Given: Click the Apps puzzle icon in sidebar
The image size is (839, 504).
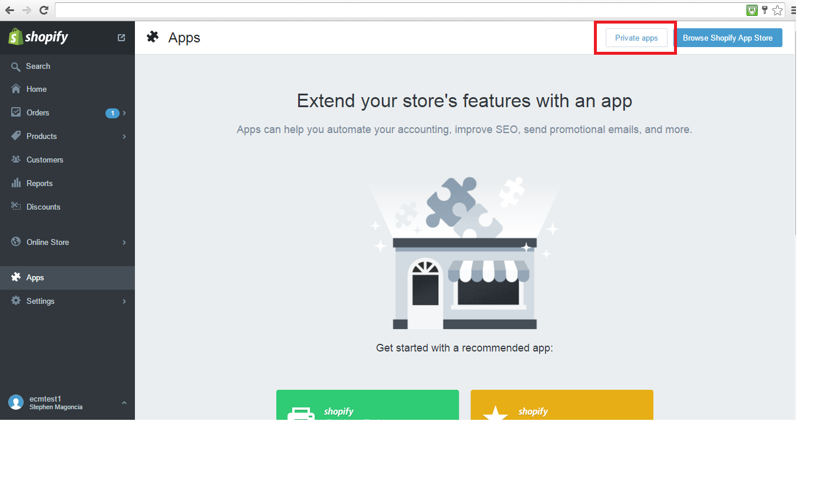Looking at the screenshot, I should pyautogui.click(x=16, y=277).
